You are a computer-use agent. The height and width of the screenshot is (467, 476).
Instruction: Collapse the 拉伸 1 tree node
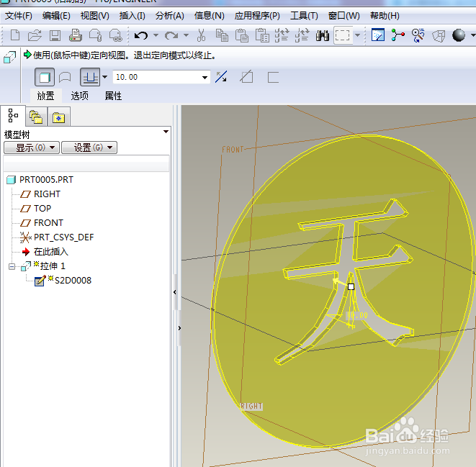[x=12, y=267]
